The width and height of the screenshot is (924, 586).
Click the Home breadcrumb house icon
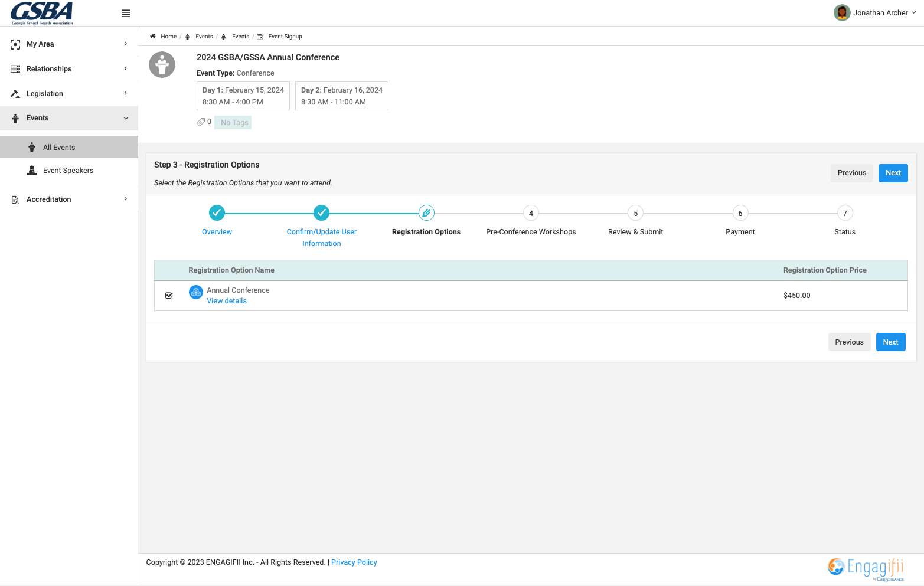click(x=153, y=37)
